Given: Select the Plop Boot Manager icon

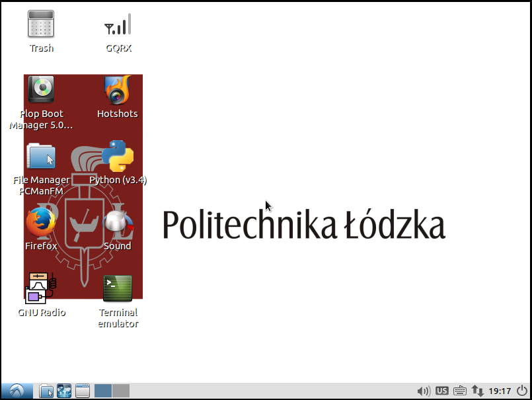Looking at the screenshot, I should [x=41, y=89].
